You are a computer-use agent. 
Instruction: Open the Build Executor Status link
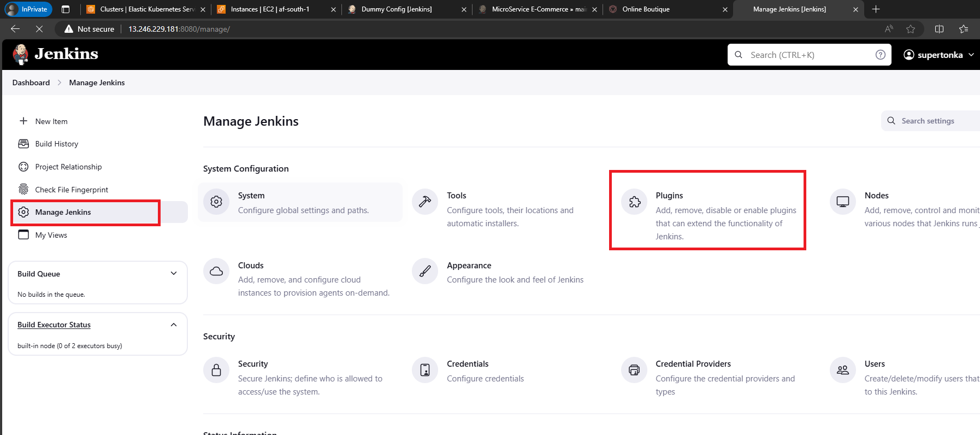(54, 325)
